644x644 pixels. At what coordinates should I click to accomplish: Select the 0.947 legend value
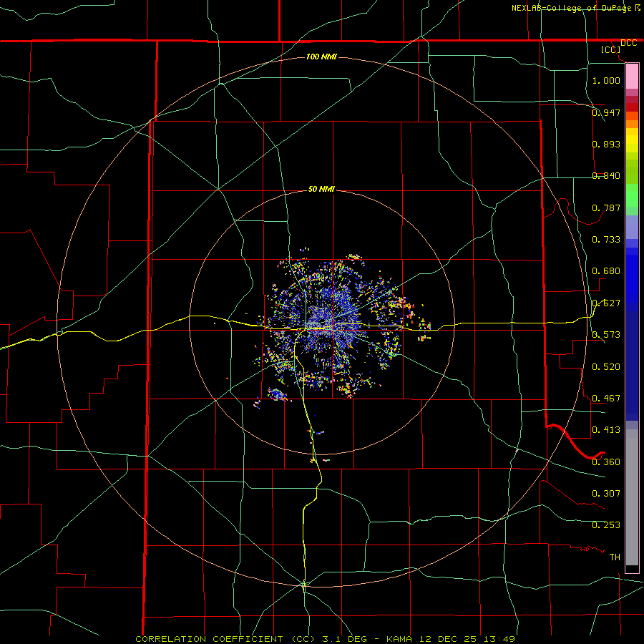pyautogui.click(x=606, y=112)
